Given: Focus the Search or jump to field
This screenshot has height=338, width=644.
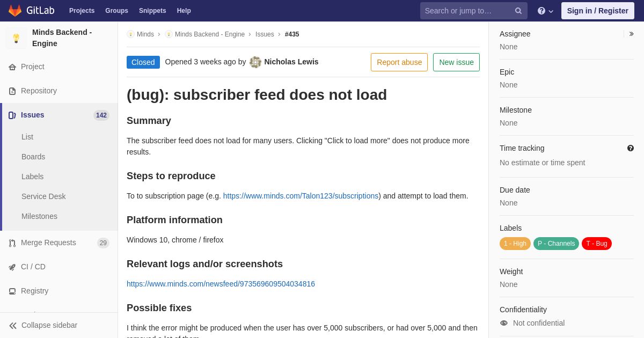Looking at the screenshot, I should [x=474, y=11].
